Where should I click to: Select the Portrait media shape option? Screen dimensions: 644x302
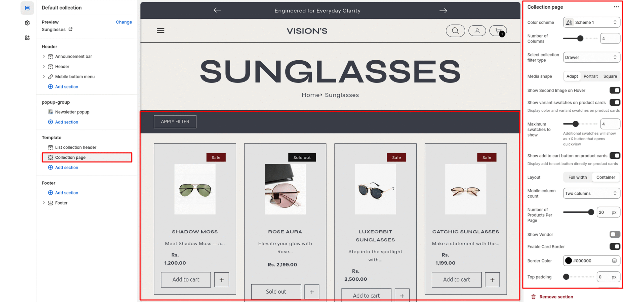590,76
